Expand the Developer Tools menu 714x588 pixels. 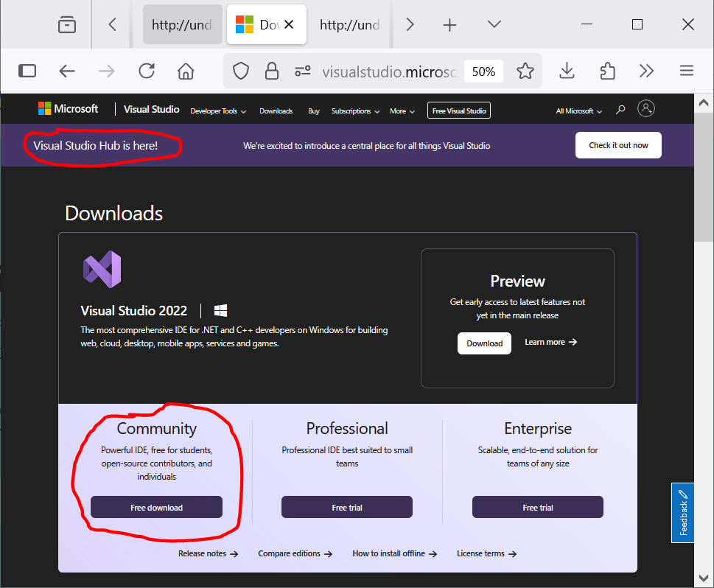pyautogui.click(x=218, y=111)
